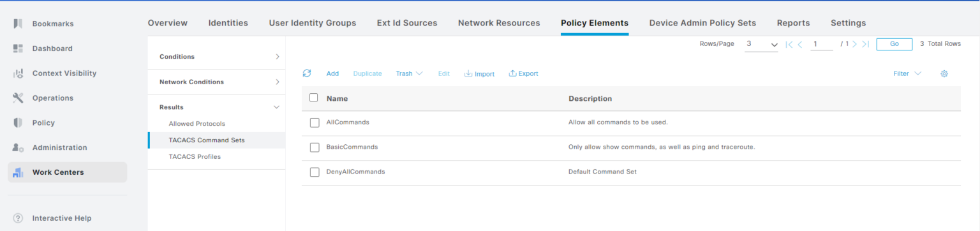Open the Reports tab
This screenshot has width=980, height=231.
click(x=793, y=23)
